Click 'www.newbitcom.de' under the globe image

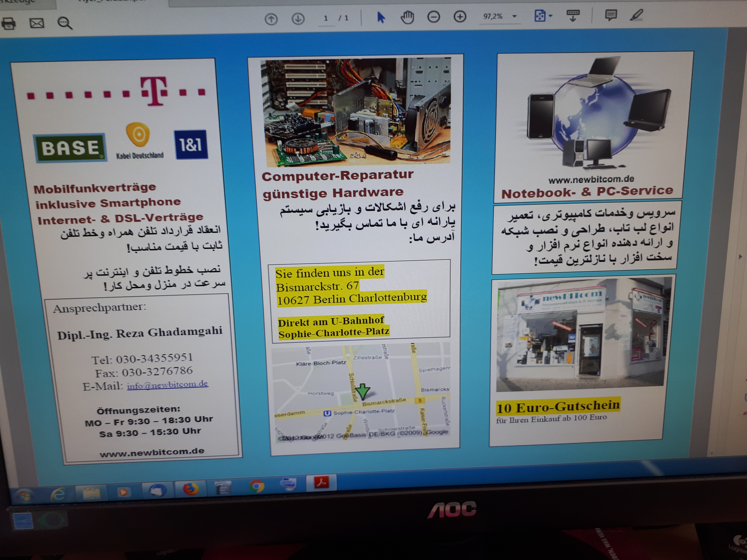[x=591, y=179]
